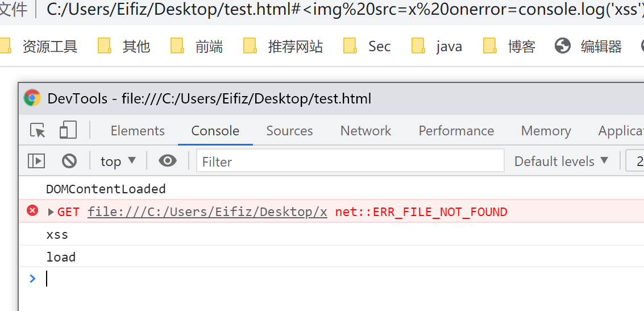Click the red error icon
Viewport: 644px width, 311px height.
(32, 211)
